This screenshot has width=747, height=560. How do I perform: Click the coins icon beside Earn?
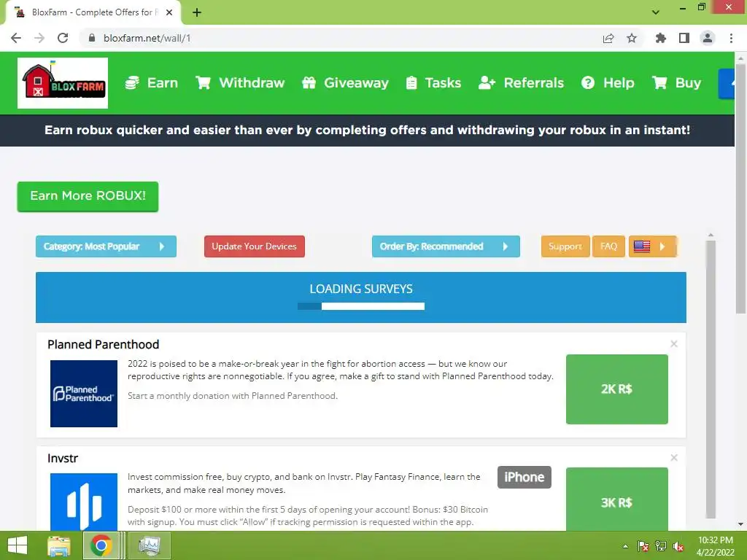132,83
